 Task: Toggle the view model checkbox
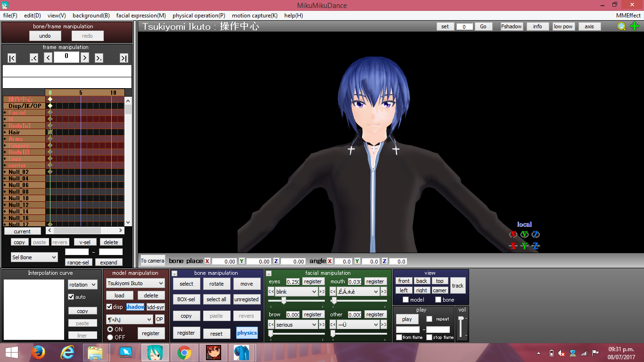405,300
